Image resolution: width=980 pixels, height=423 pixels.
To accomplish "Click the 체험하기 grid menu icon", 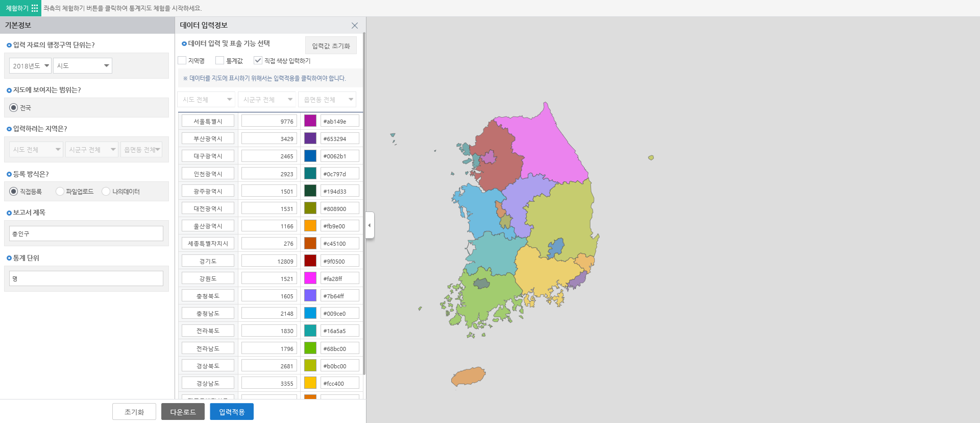I will tap(35, 8).
